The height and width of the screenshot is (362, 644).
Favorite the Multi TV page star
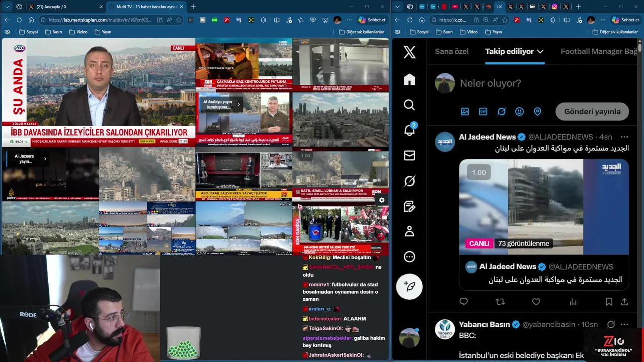tap(179, 20)
